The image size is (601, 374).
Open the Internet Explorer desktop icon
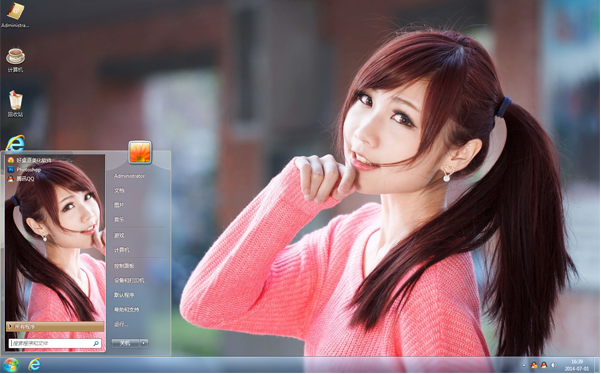[15, 143]
